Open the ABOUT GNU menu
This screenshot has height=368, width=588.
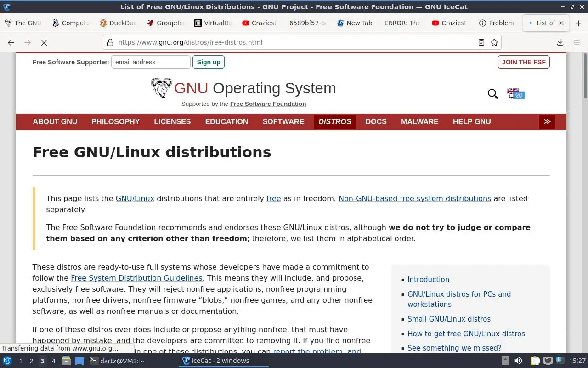(x=55, y=121)
